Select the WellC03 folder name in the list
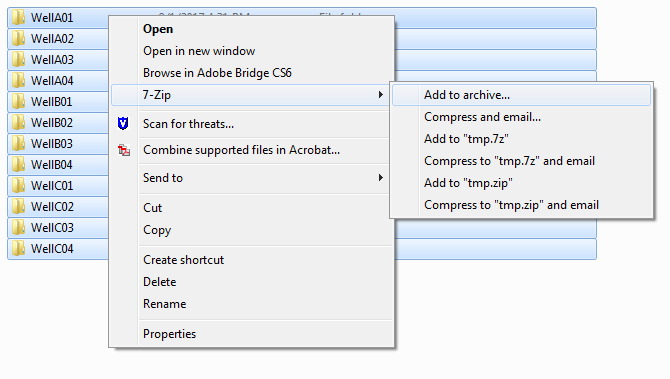 coord(52,228)
